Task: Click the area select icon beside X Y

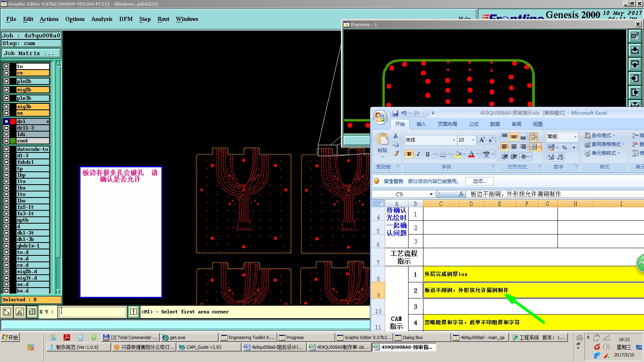Action: tap(7, 312)
